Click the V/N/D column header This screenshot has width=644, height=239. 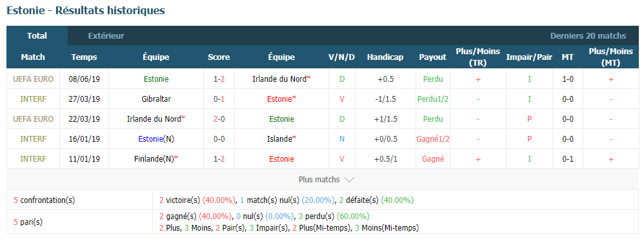pos(342,57)
